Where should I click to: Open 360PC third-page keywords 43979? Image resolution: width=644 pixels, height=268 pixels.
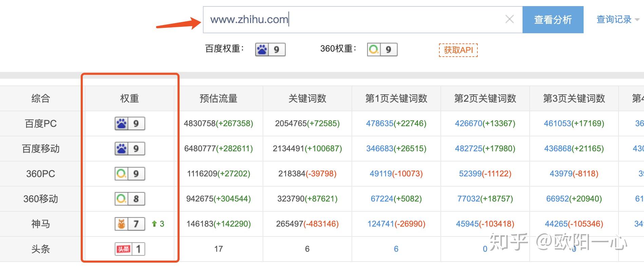[x=561, y=174]
